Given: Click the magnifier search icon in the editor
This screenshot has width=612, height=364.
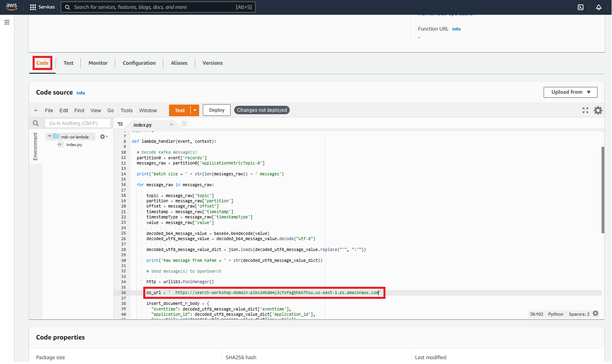Looking at the screenshot, I should (x=36, y=123).
